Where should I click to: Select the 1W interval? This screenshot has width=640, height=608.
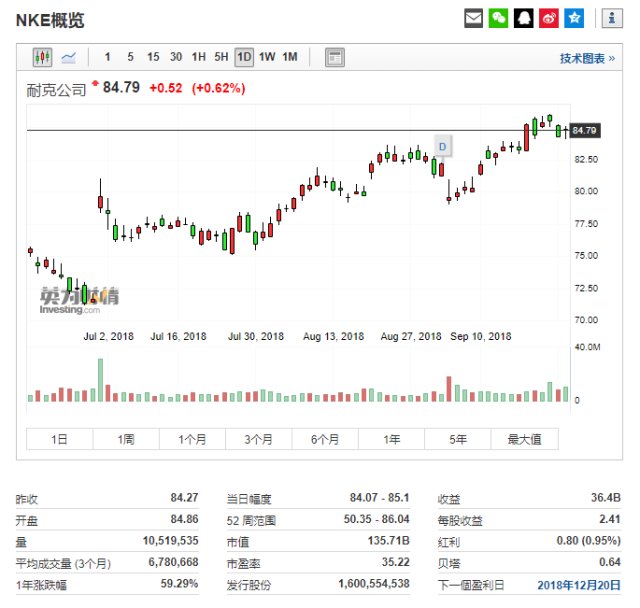coord(267,57)
